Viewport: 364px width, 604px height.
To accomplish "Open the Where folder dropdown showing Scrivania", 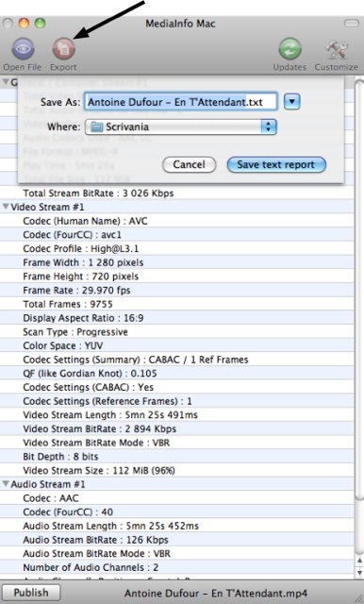I will tap(180, 126).
